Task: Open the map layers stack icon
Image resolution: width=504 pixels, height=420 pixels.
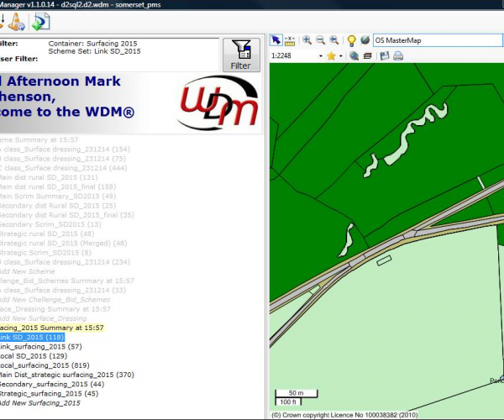Action: click(x=368, y=56)
